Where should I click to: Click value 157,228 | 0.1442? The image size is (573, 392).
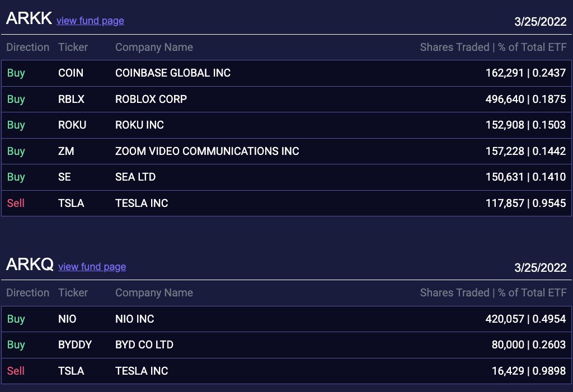click(525, 151)
